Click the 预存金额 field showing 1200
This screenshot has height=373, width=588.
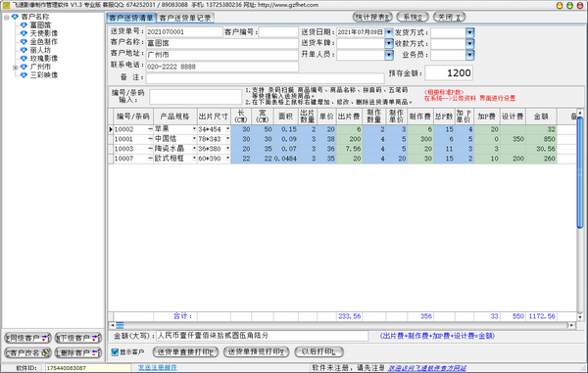click(x=449, y=73)
